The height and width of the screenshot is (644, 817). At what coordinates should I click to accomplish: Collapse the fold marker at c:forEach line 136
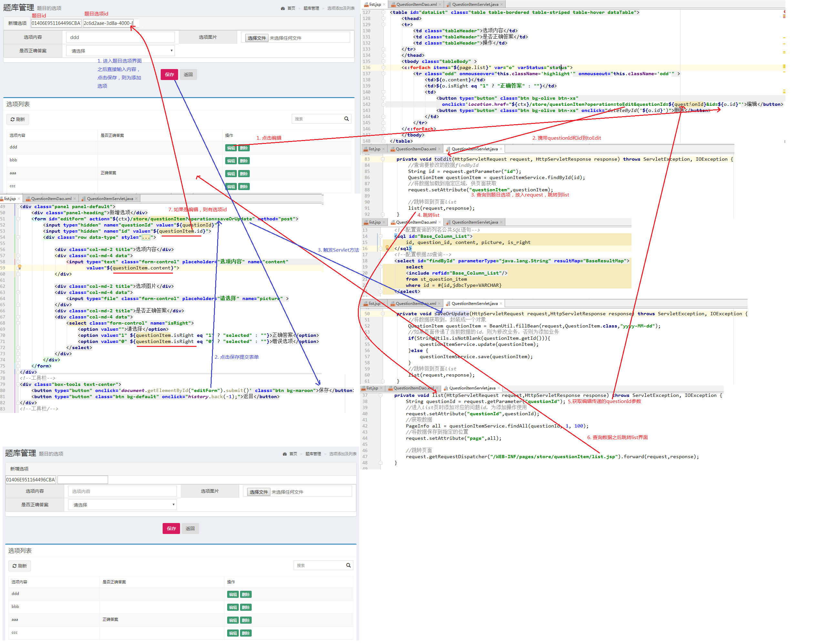point(383,67)
